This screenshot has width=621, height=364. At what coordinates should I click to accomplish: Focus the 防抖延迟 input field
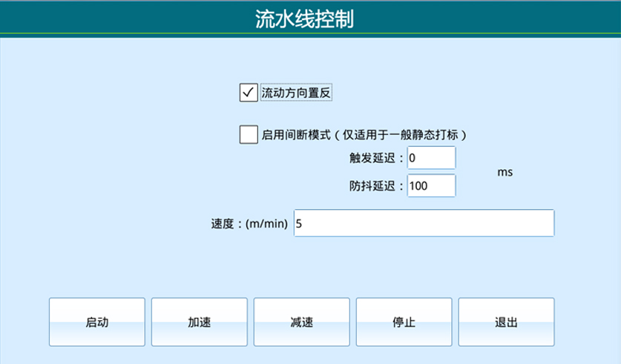pos(430,185)
